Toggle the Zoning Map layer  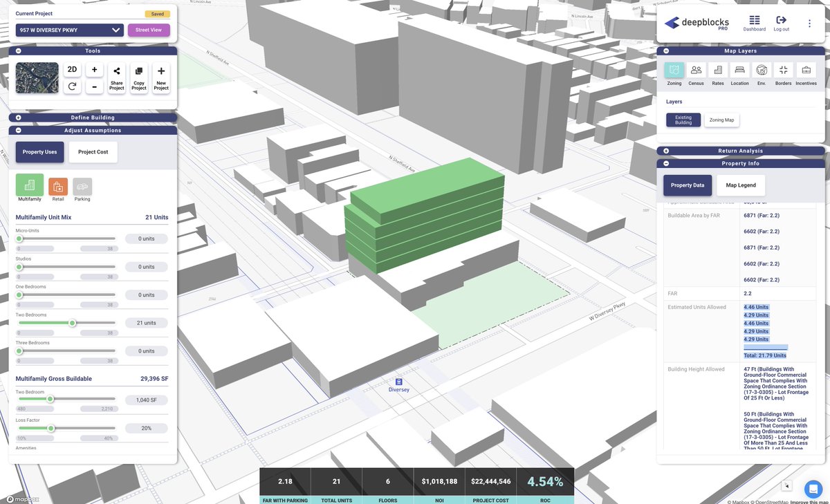[x=721, y=120]
